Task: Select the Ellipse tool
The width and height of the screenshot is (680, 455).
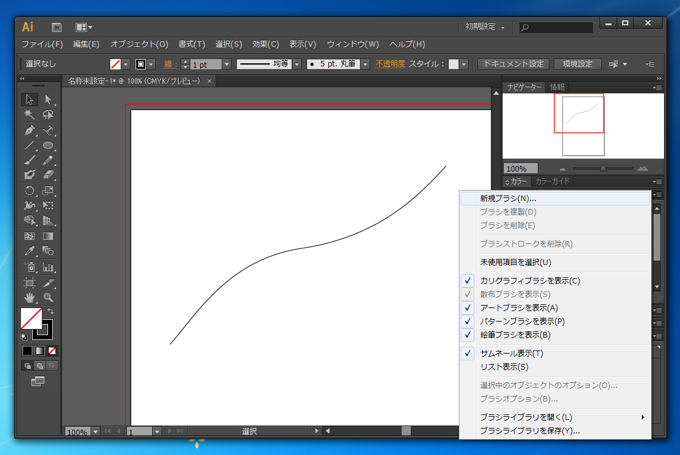Action: pos(48,145)
